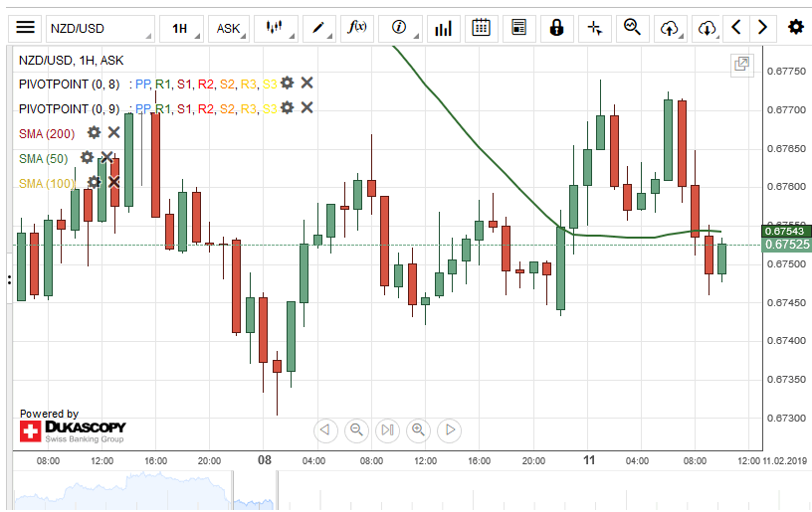Open the hamburger main menu
This screenshot has height=512, width=812.
[x=26, y=28]
